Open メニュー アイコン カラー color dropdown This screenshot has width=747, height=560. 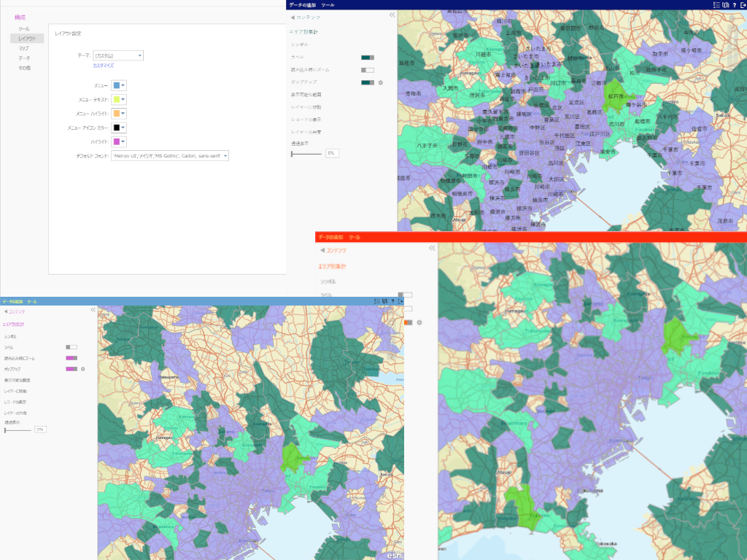click(x=119, y=128)
